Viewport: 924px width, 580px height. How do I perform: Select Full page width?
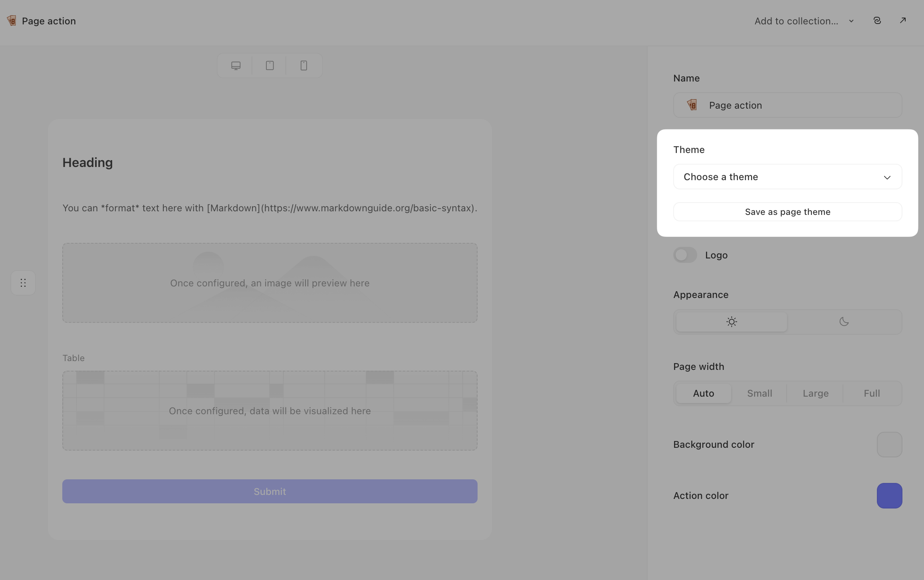point(872,393)
